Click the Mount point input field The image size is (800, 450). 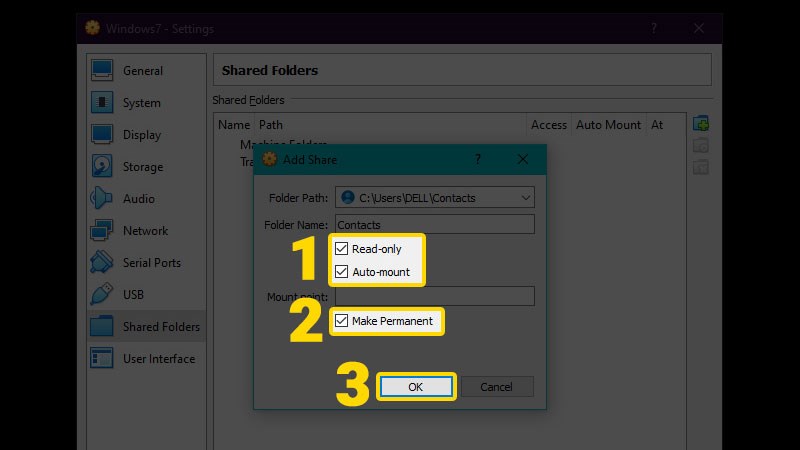point(435,296)
